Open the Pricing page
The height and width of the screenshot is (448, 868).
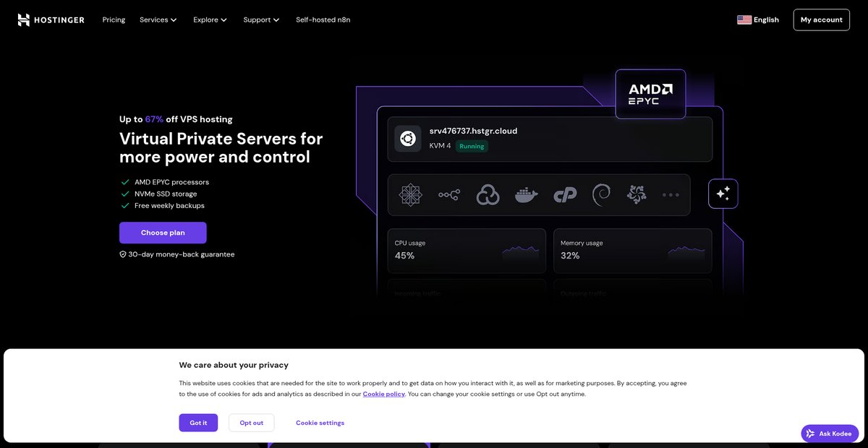tap(114, 20)
